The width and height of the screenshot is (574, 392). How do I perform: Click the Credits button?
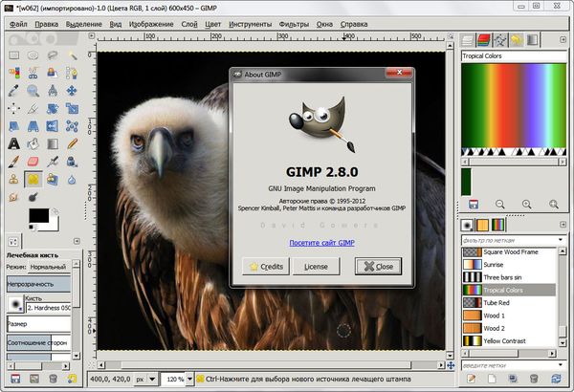tap(266, 266)
